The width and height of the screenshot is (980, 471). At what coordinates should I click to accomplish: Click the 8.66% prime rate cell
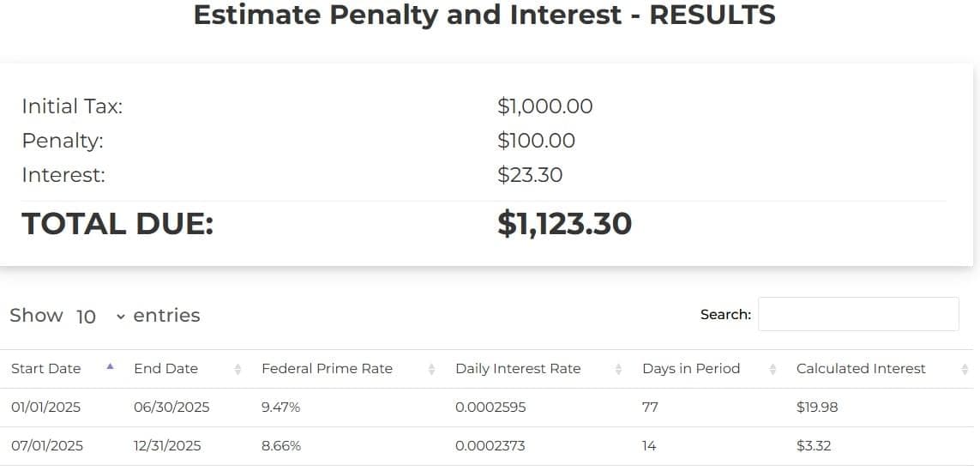pos(281,446)
